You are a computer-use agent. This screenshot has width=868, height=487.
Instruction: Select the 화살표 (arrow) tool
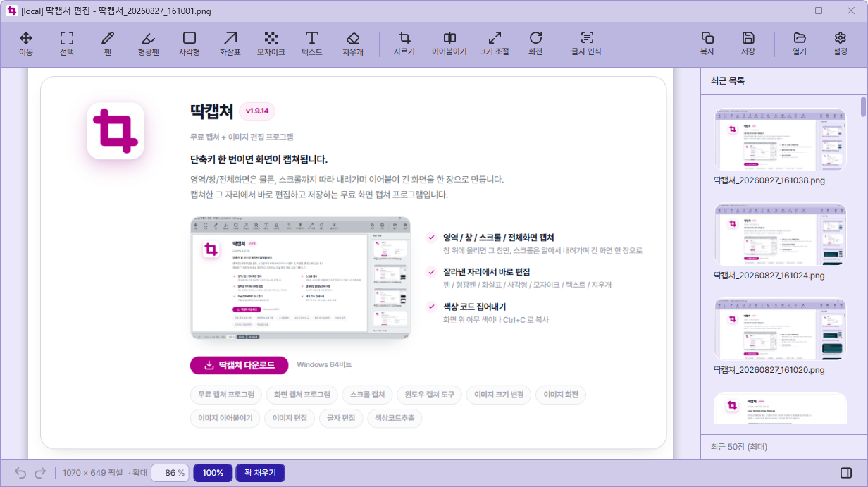pos(230,43)
